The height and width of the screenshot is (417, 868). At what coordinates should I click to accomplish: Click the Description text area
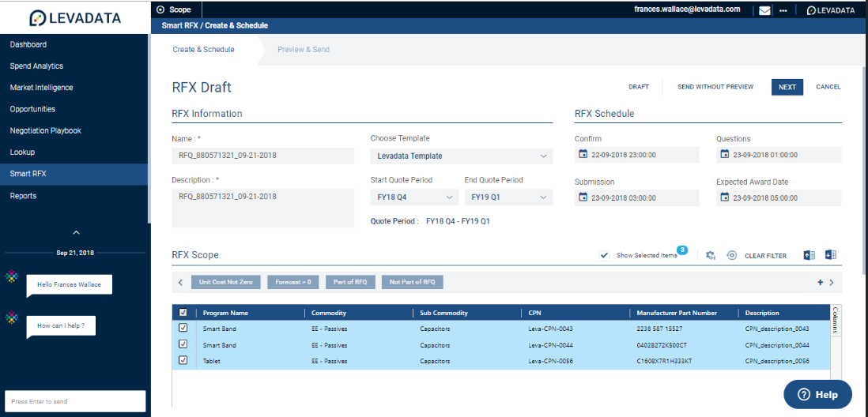[263, 208]
